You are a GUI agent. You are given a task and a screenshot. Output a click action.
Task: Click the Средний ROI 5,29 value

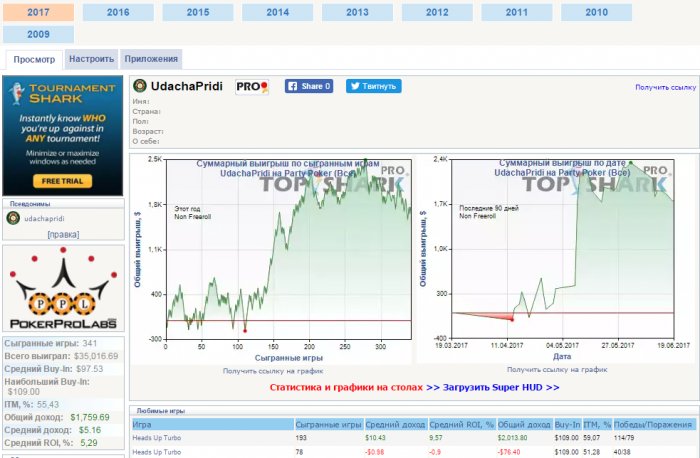(89, 443)
